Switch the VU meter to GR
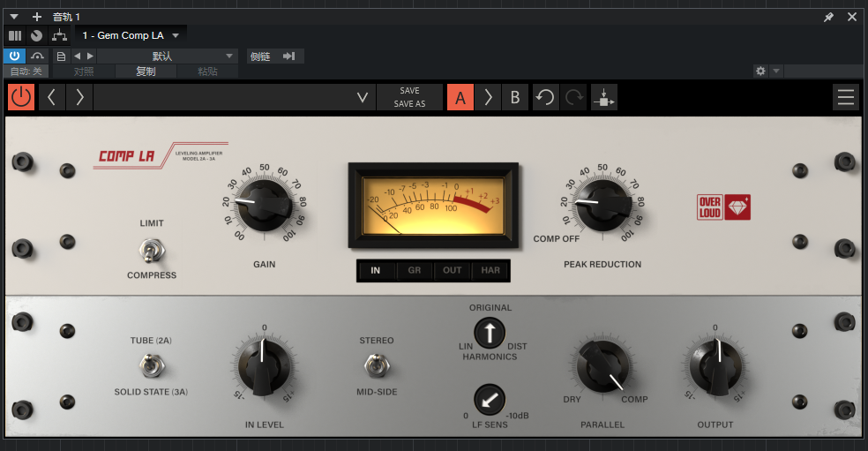 [415, 270]
